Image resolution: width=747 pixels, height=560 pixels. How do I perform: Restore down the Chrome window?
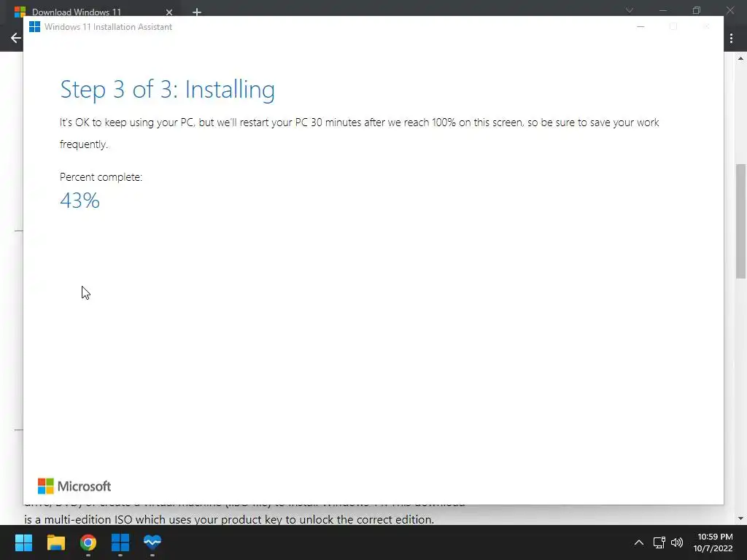pos(697,10)
